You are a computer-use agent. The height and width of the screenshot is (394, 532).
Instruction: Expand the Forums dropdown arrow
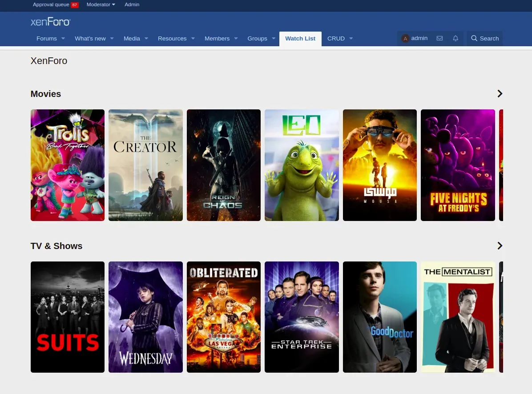tap(63, 39)
